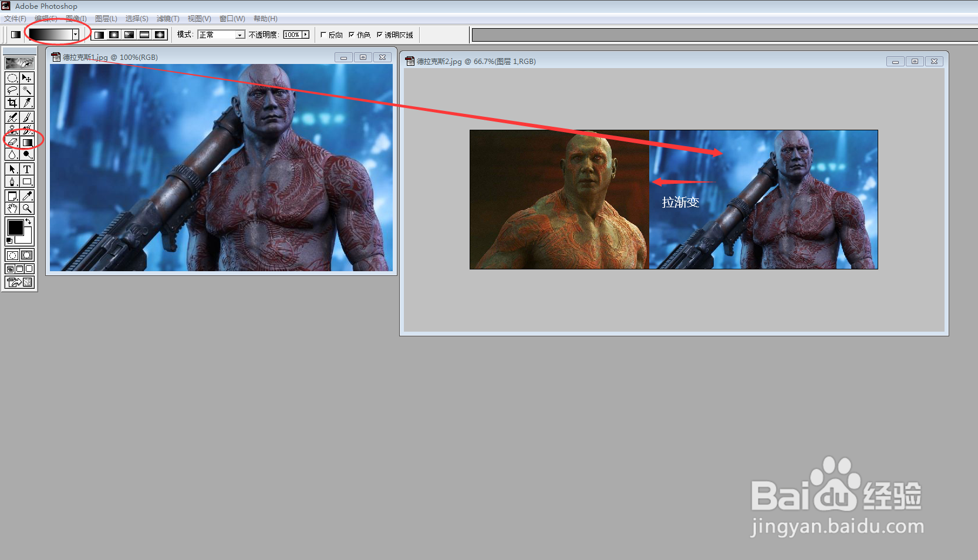This screenshot has height=560, width=978.
Task: Select the Hand tool
Action: tap(12, 208)
